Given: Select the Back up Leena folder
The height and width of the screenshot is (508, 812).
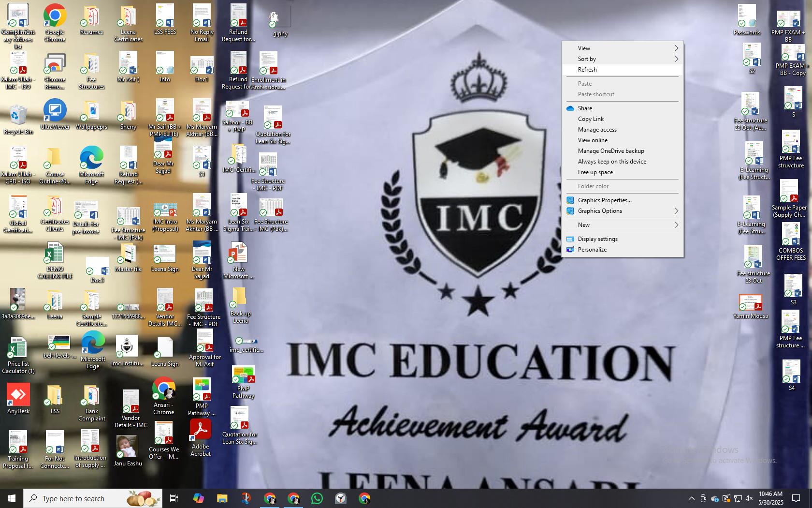Looking at the screenshot, I should (240, 306).
